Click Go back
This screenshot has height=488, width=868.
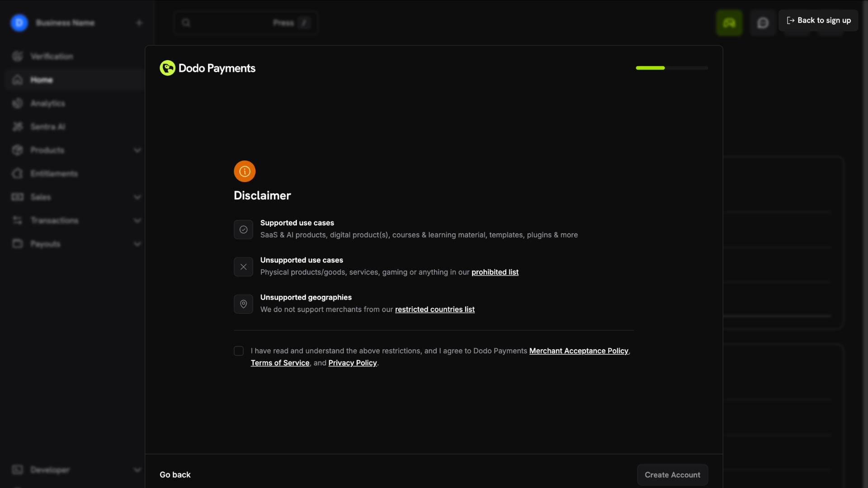(175, 475)
